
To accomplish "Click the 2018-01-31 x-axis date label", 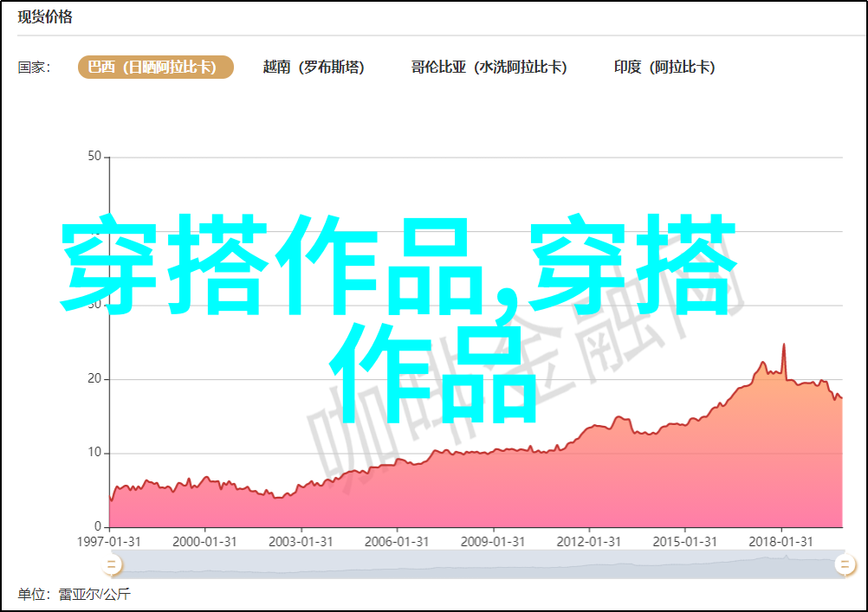I will pos(781,541).
